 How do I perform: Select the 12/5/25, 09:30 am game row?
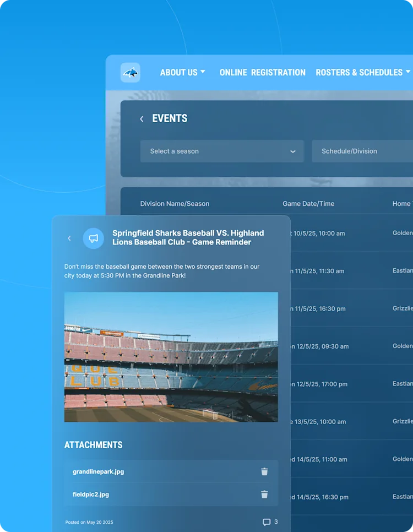[x=351, y=346]
